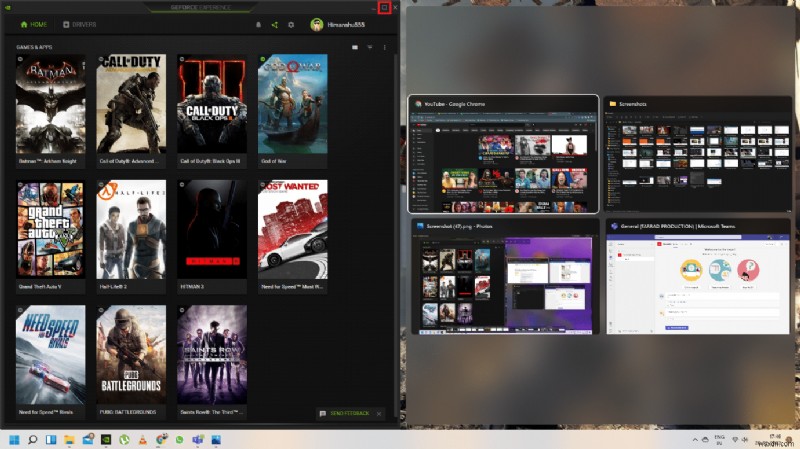Open the Widgets taskbar icon
This screenshot has width=800, height=449.
coord(51,439)
